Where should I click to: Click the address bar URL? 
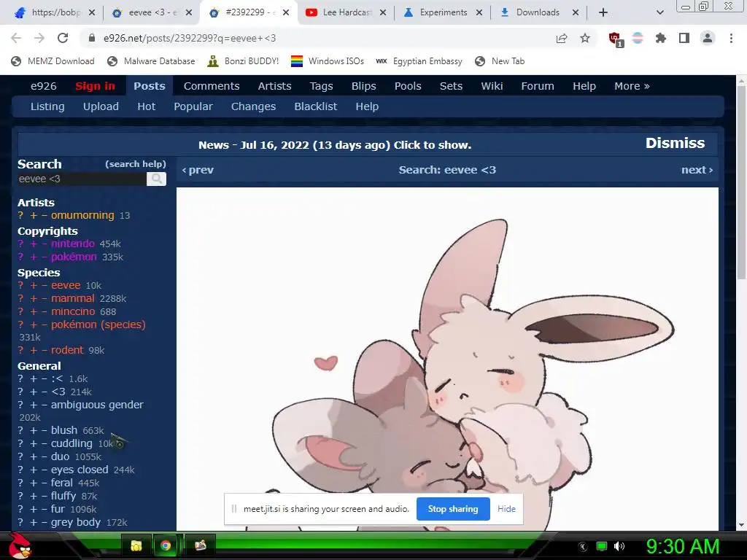point(190,38)
